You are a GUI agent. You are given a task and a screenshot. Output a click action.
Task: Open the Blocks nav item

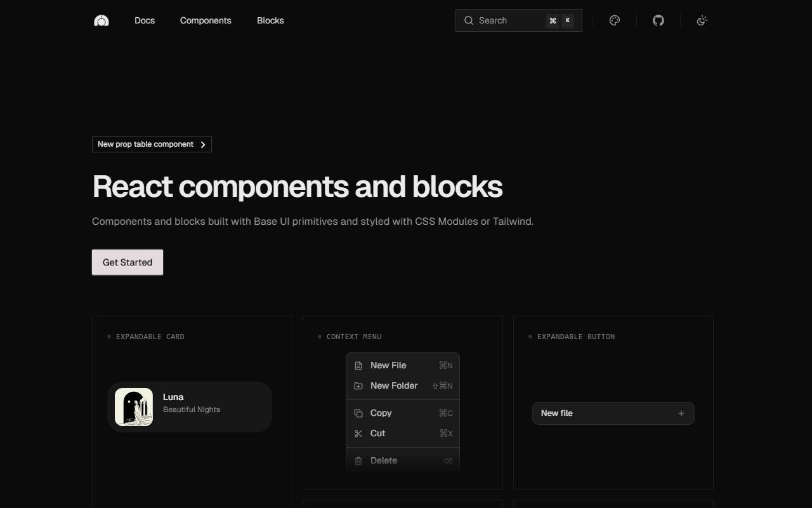pos(270,20)
